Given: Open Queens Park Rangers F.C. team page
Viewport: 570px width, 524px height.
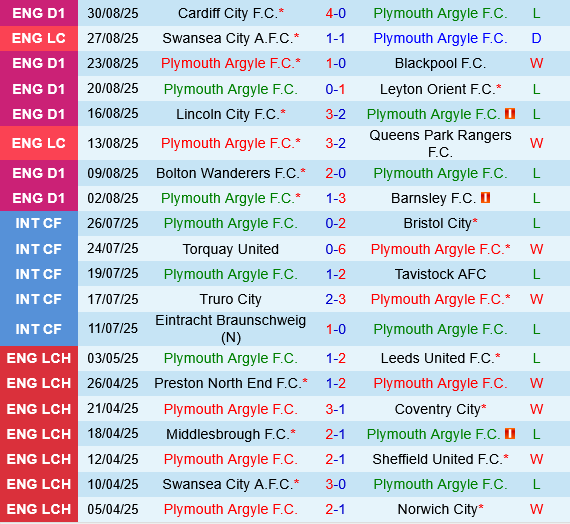Looking at the screenshot, I should pyautogui.click(x=440, y=143).
